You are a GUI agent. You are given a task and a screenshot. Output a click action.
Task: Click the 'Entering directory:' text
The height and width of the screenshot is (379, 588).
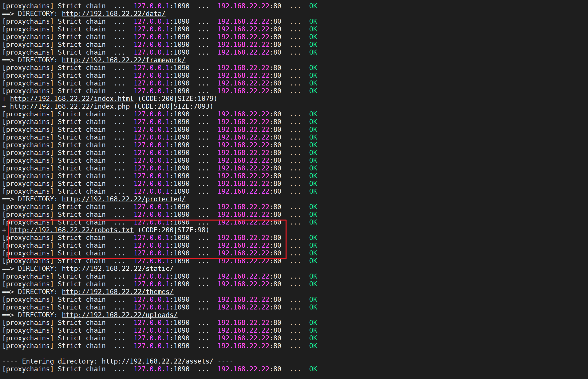coord(60,361)
